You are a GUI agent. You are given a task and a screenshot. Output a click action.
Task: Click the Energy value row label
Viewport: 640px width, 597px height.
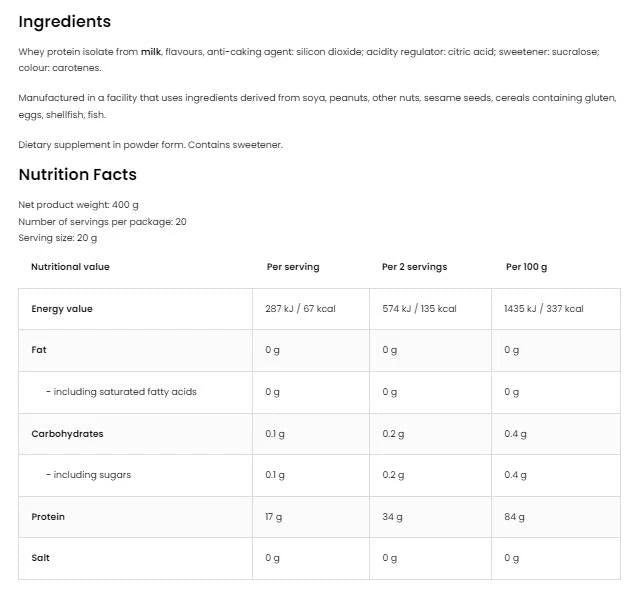click(x=62, y=309)
